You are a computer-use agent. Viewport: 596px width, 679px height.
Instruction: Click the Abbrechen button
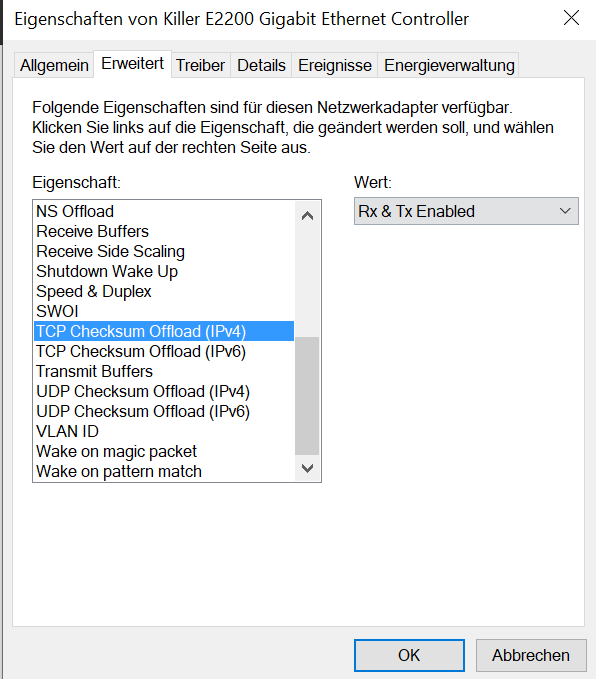531,655
